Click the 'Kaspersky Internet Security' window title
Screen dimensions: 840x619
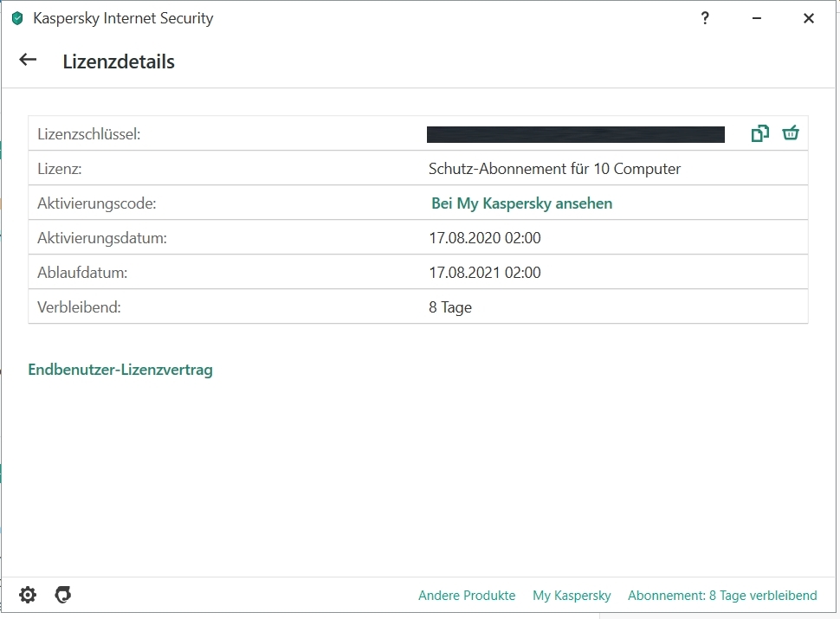pyautogui.click(x=123, y=18)
